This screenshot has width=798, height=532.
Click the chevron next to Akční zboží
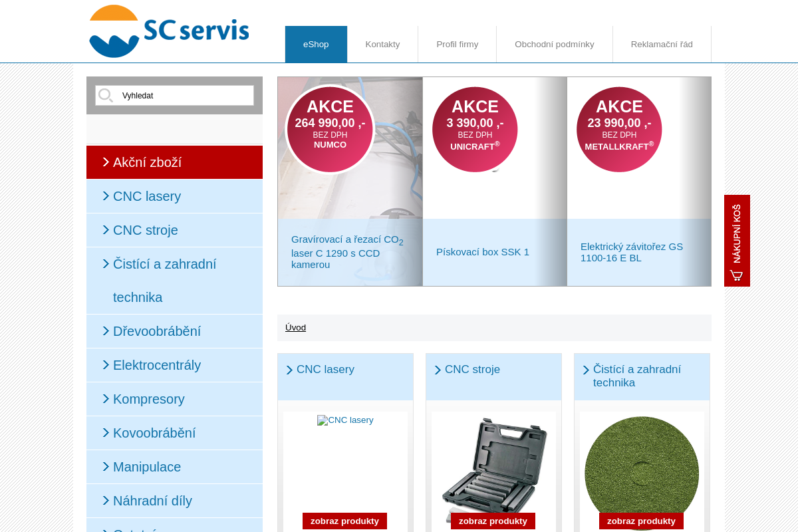click(x=106, y=162)
